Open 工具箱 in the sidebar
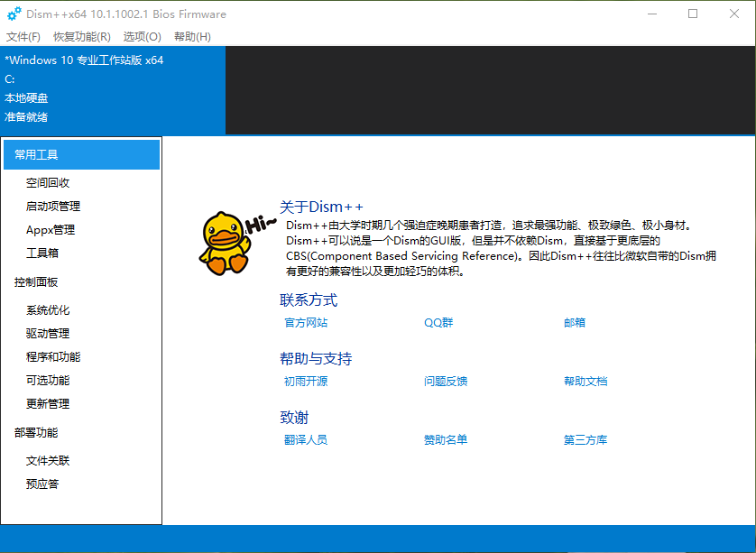This screenshot has width=756, height=553. 42,253
